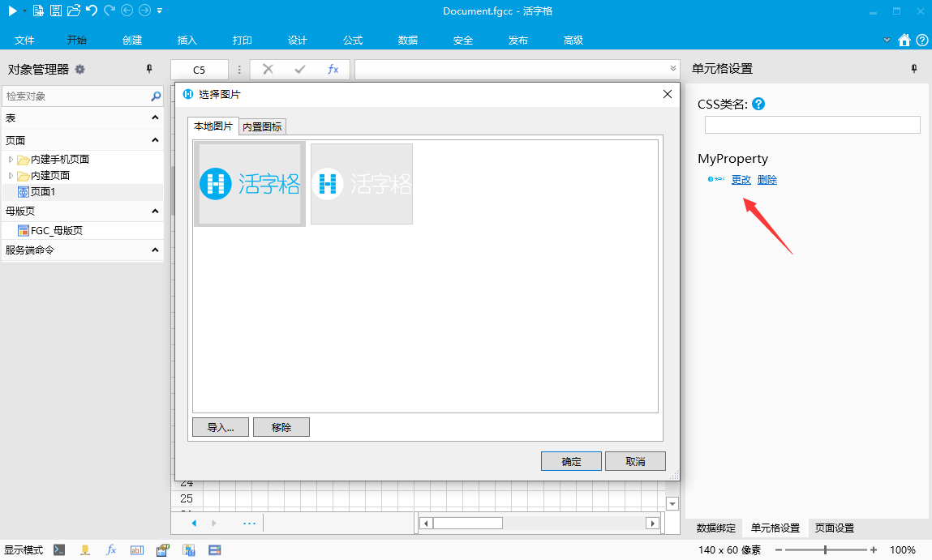Click the new document icon
Image resolution: width=932 pixels, height=560 pixels.
tap(38, 11)
